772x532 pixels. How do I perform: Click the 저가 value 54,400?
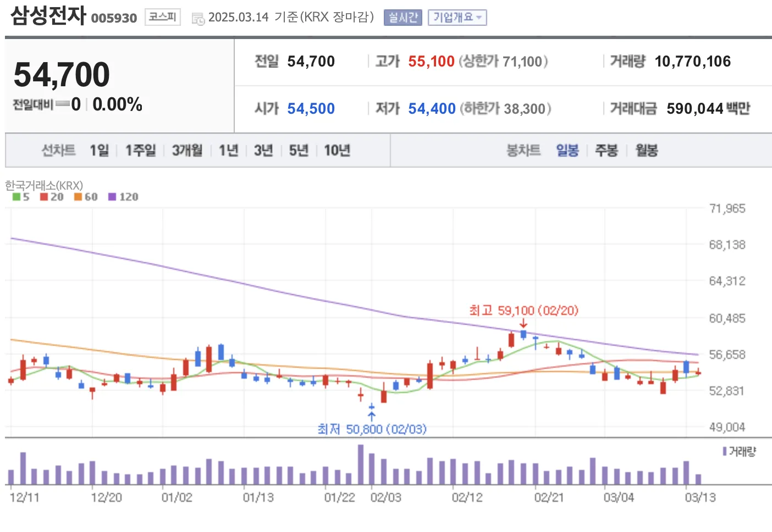(432, 108)
